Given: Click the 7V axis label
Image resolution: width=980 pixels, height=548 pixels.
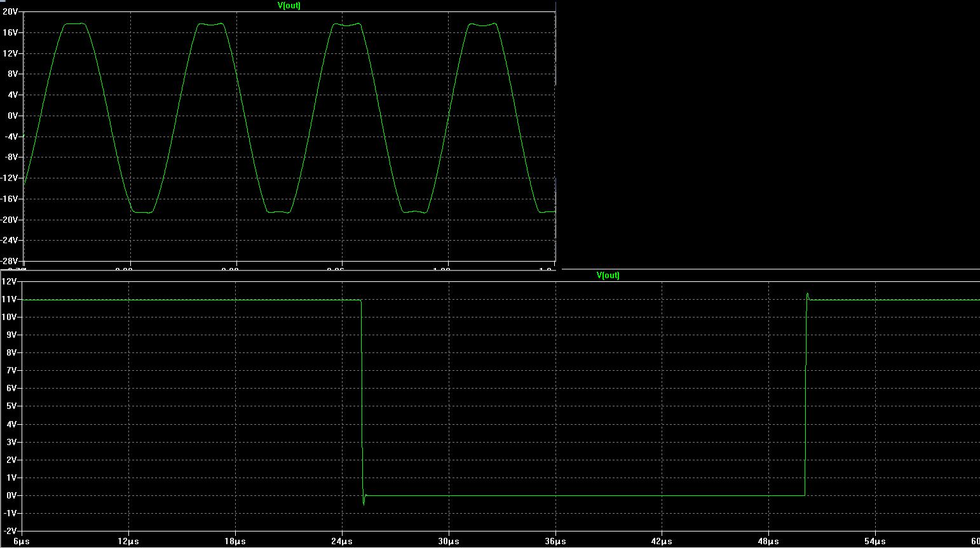Looking at the screenshot, I should pos(11,370).
